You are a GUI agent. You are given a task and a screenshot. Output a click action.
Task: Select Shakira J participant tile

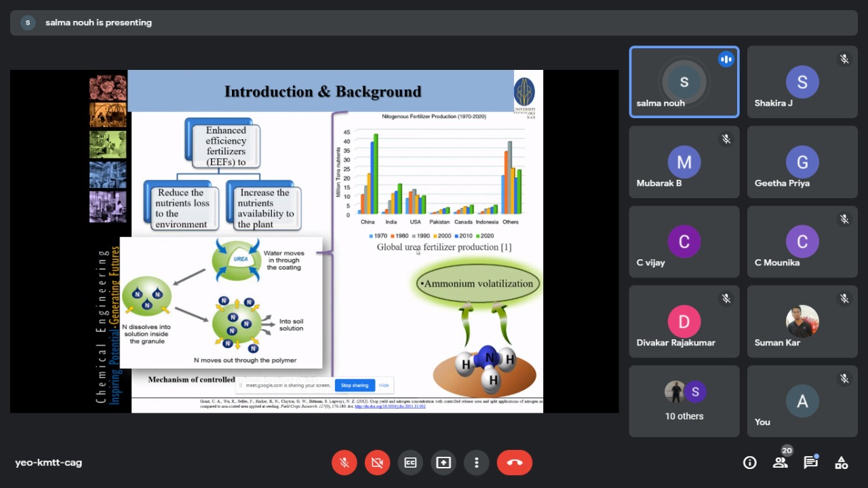(802, 82)
